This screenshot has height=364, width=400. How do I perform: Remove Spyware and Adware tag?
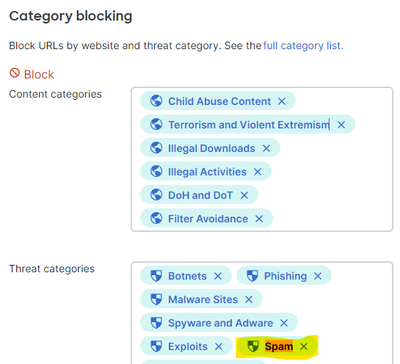pos(284,323)
